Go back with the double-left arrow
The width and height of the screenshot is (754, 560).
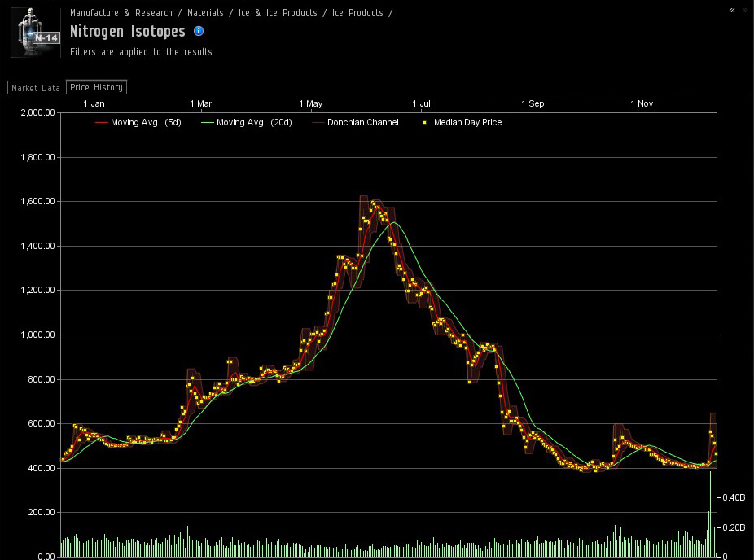pyautogui.click(x=732, y=10)
